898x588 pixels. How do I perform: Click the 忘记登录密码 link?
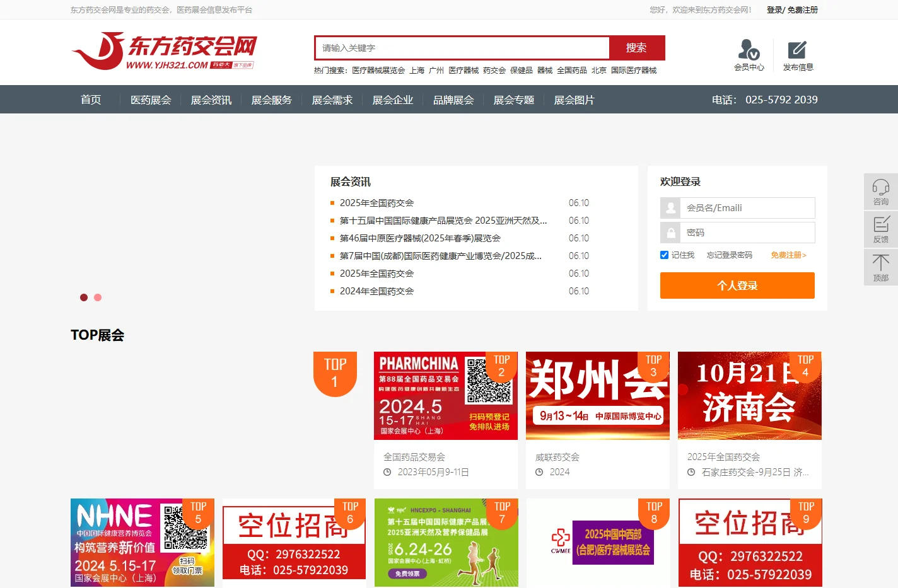730,255
